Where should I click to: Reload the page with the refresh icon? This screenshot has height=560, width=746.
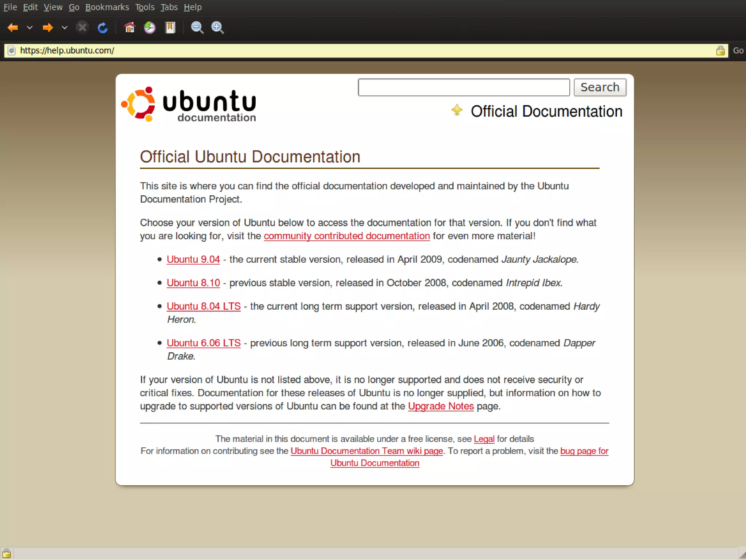pos(103,28)
